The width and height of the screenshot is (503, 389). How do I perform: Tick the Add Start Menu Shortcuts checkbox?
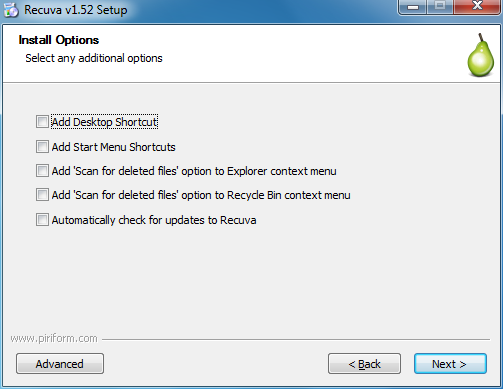click(x=42, y=147)
